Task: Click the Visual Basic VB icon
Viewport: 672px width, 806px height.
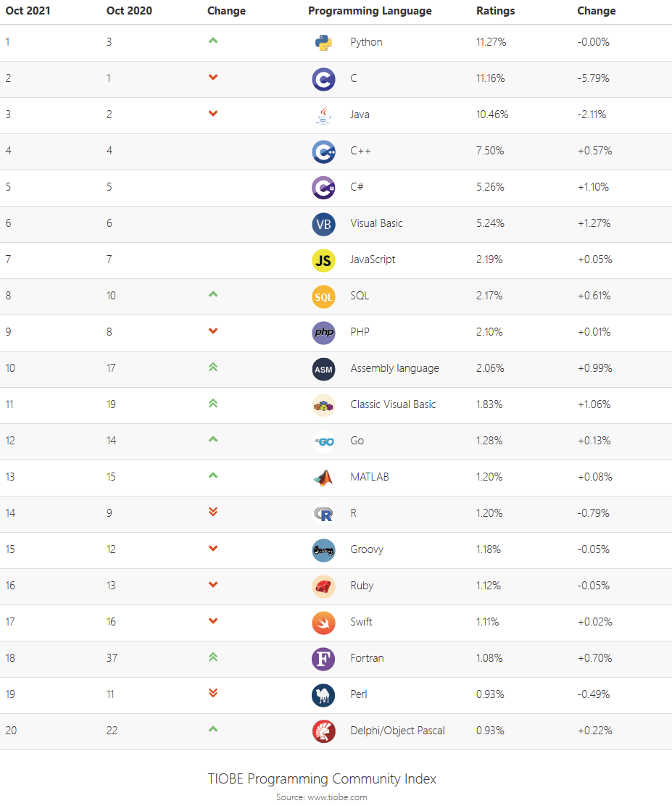Action: [323, 223]
